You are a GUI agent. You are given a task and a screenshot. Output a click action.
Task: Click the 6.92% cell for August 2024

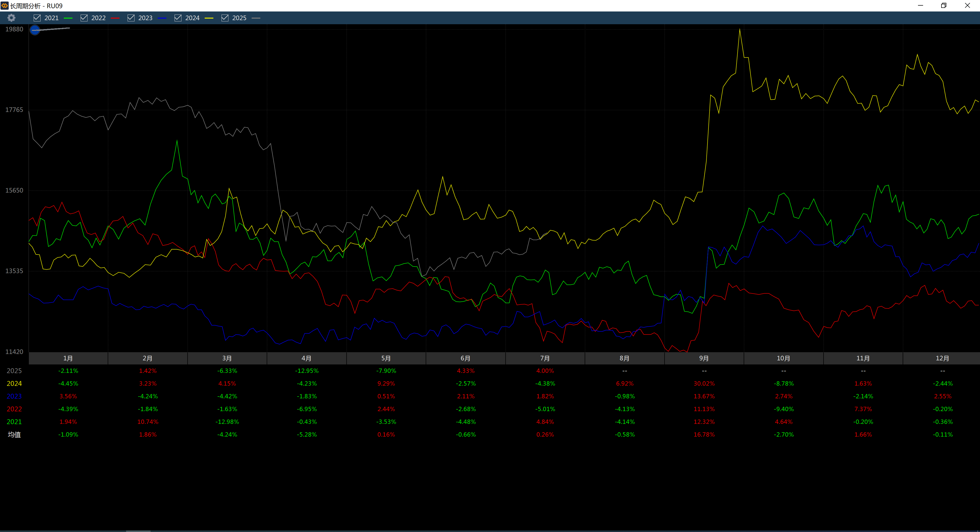[625, 384]
